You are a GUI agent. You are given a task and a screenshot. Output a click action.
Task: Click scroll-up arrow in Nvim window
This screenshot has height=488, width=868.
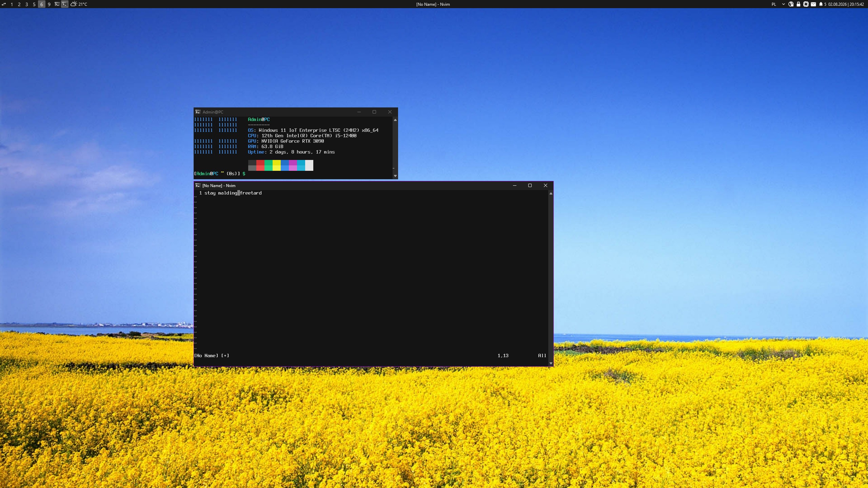551,194
